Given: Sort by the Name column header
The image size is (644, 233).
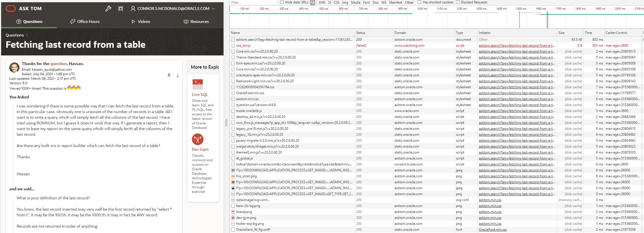Looking at the screenshot, I should point(292,33).
